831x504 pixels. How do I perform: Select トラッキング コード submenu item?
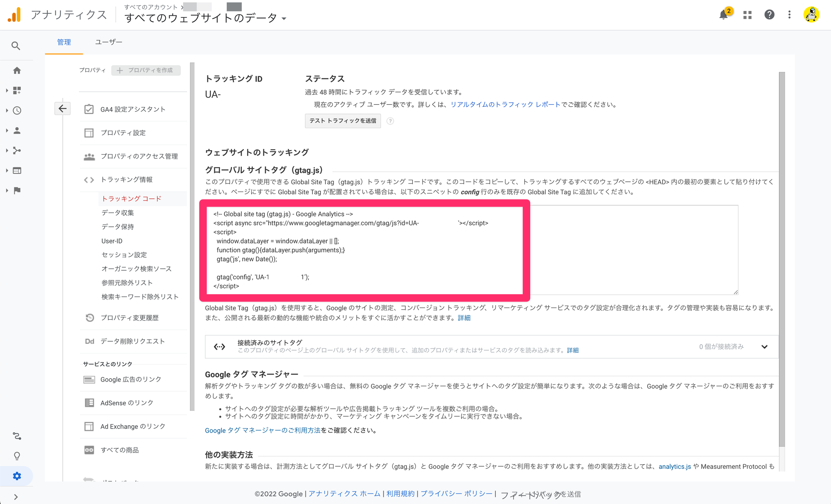131,199
